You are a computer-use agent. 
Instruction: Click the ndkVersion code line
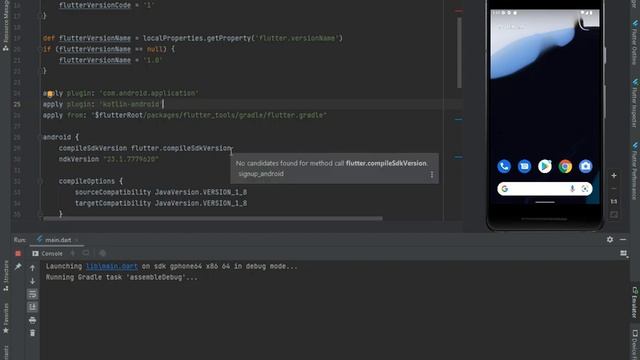108,159
